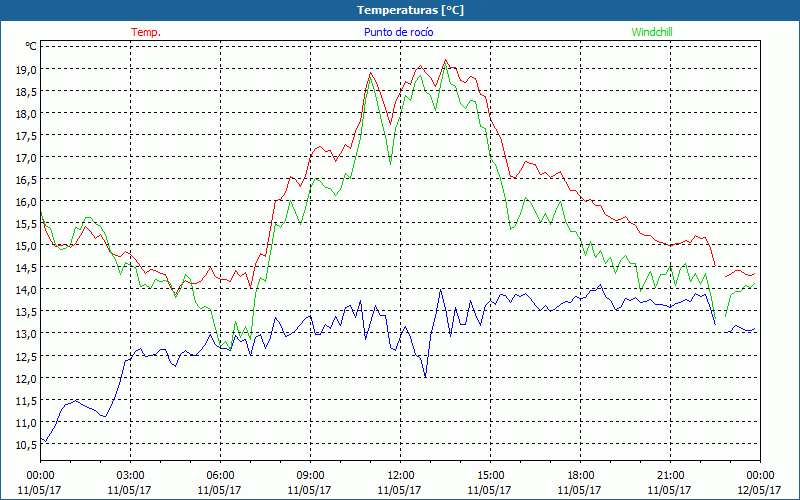Click the 18,0 y-axis value
800x500 pixels.
coord(26,113)
